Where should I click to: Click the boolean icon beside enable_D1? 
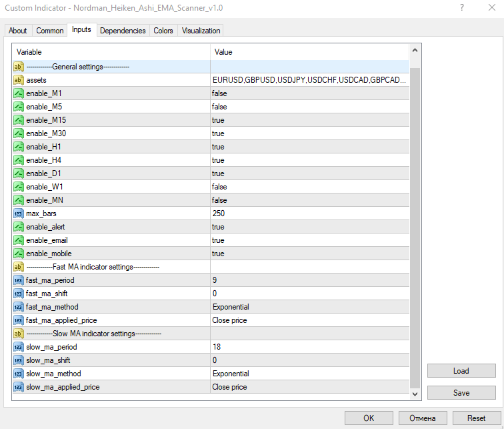point(18,173)
